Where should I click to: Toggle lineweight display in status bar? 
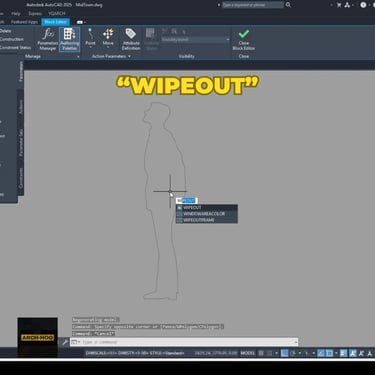click(x=344, y=353)
